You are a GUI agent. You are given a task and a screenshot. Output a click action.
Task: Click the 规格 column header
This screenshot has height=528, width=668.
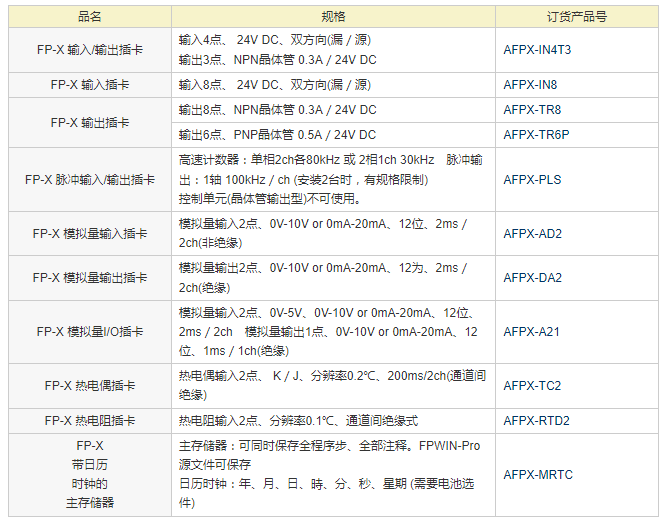point(333,17)
